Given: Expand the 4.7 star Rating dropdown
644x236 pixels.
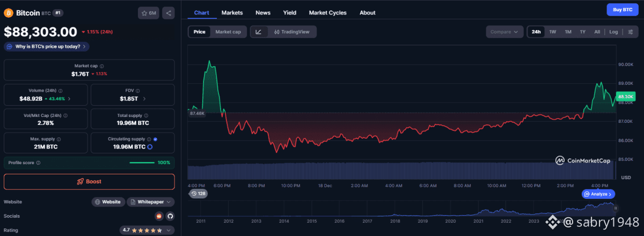Looking at the screenshot, I should point(147,230).
